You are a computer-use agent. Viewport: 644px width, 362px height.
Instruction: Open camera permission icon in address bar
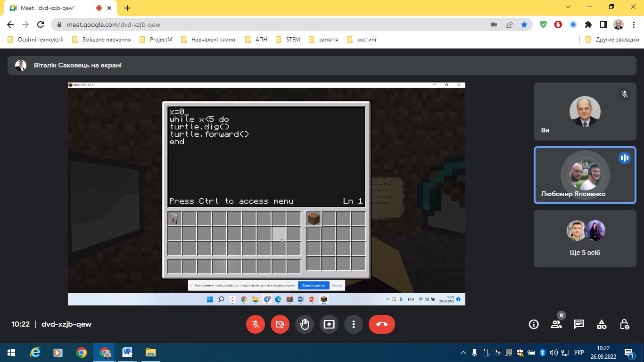[x=494, y=25]
